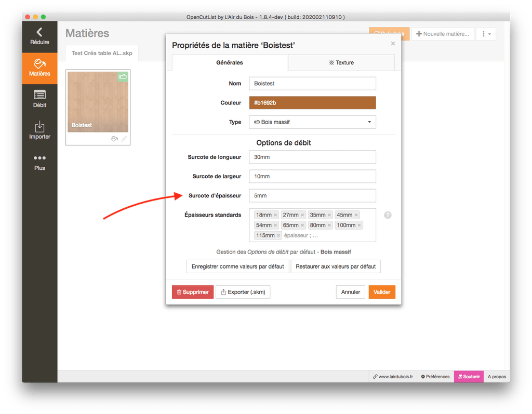Remove the 65mm thickness tag
Viewport: 532px width, 414px height.
(302, 225)
